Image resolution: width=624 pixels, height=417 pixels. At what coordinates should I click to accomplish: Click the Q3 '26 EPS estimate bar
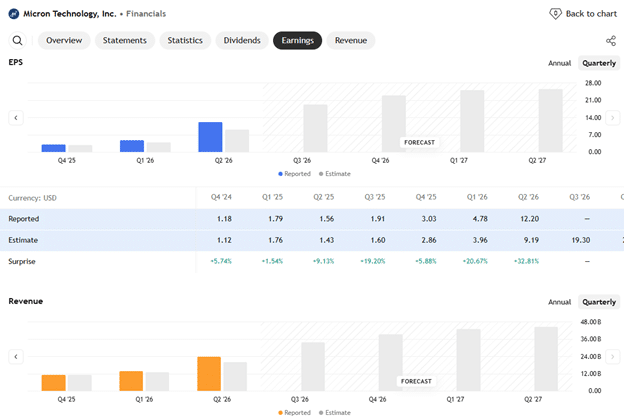click(x=315, y=128)
